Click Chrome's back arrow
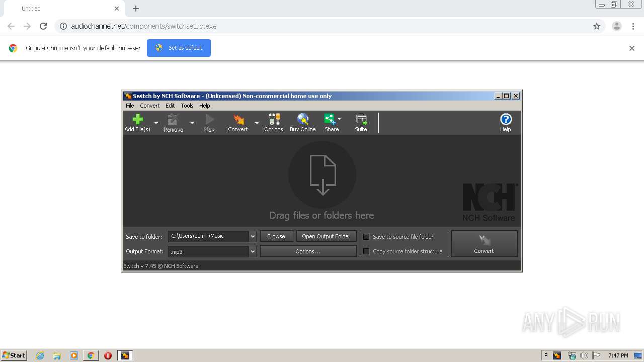 tap(11, 26)
